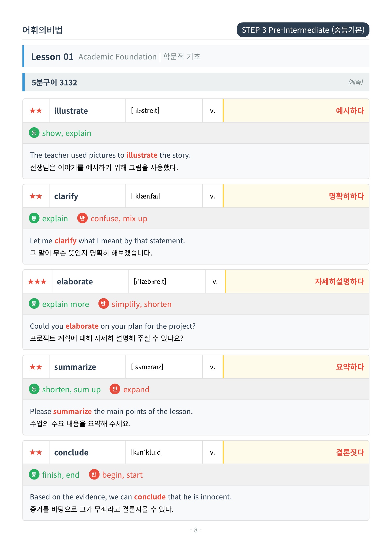This screenshot has height=557, width=392.
Task: Click the two-star rating for illustrate
Action: [36, 111]
